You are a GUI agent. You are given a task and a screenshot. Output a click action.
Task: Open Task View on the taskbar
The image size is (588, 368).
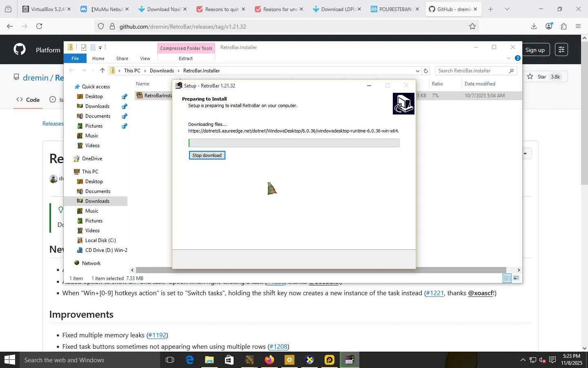(x=170, y=360)
